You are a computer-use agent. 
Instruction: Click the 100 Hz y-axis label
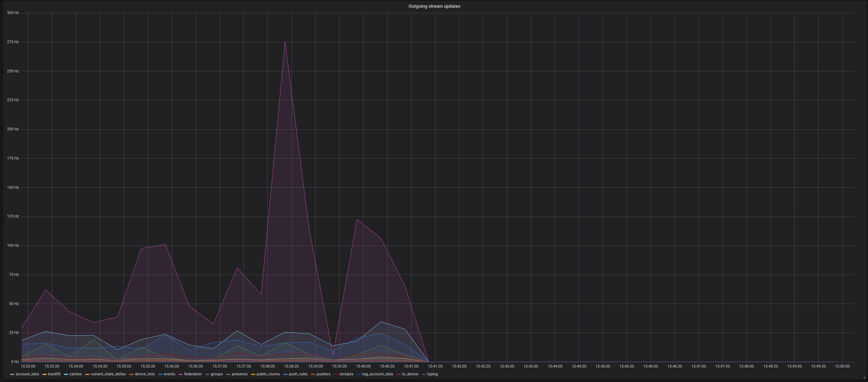(13, 246)
